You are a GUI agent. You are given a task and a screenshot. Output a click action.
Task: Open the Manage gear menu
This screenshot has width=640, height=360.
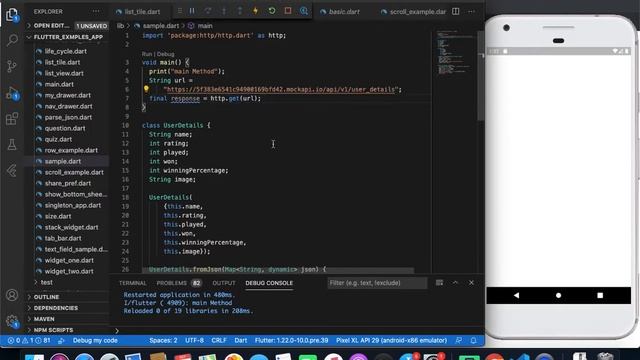coord(12,321)
